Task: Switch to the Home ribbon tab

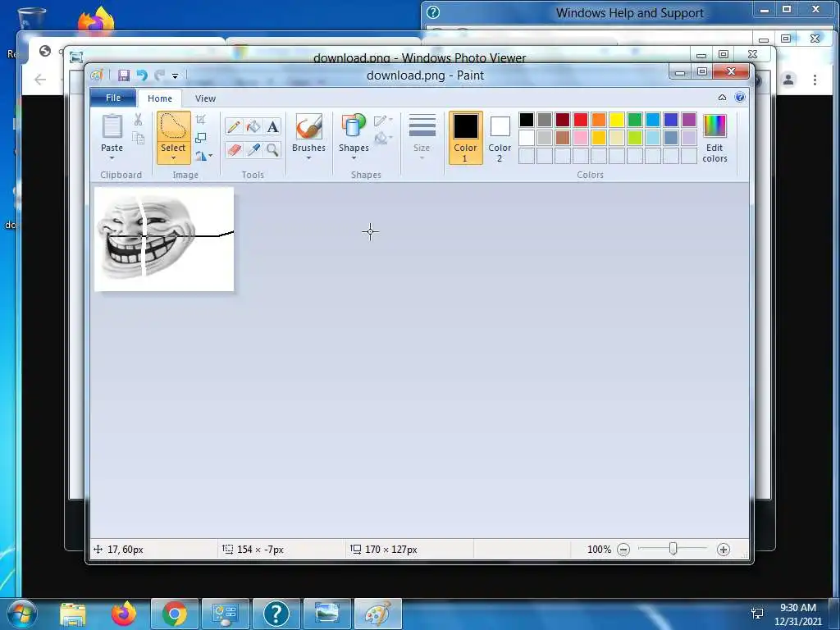Action: tap(160, 98)
